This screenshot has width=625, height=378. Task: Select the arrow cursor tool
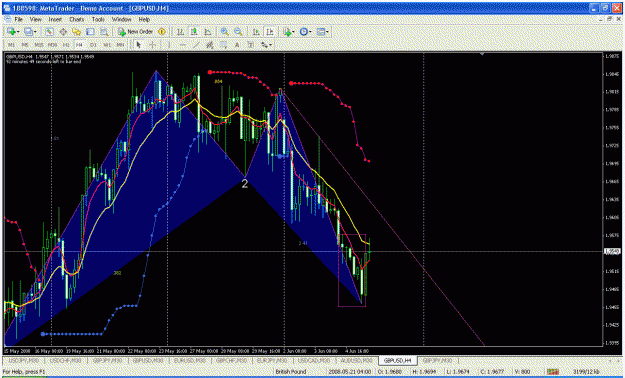[139, 45]
